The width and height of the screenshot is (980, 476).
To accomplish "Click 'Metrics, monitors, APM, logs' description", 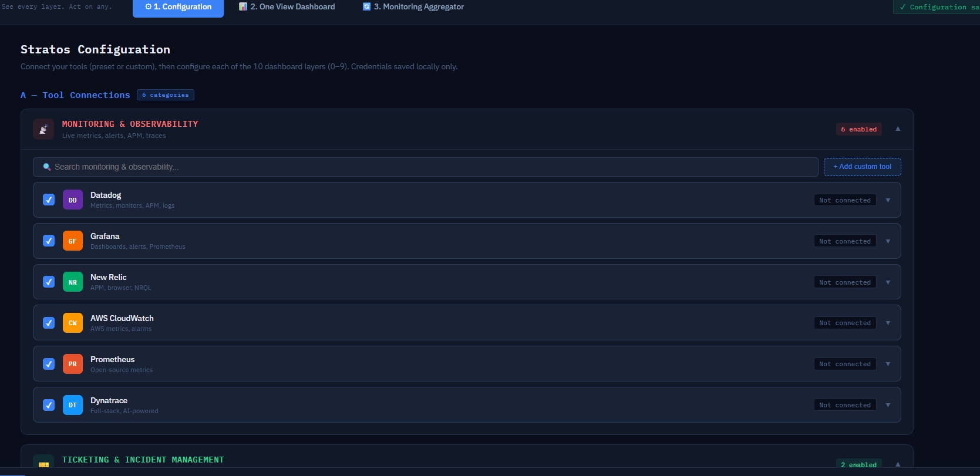I will pyautogui.click(x=133, y=206).
